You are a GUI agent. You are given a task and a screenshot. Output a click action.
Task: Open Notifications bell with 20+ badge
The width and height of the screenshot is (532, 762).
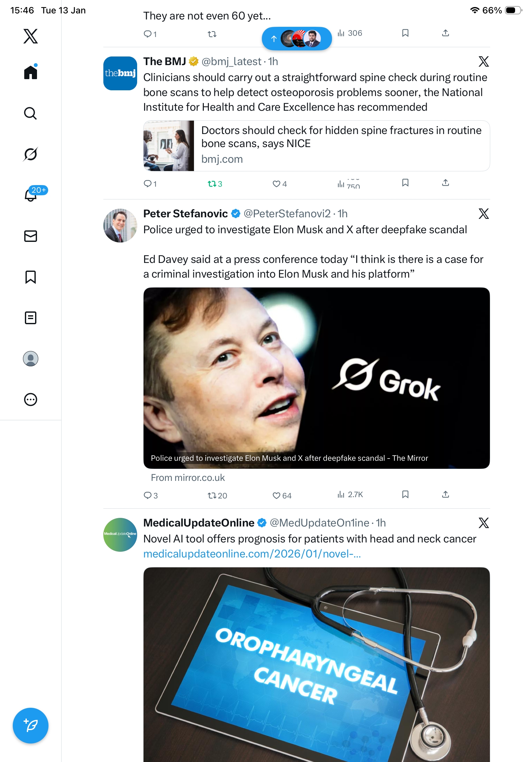tap(31, 195)
